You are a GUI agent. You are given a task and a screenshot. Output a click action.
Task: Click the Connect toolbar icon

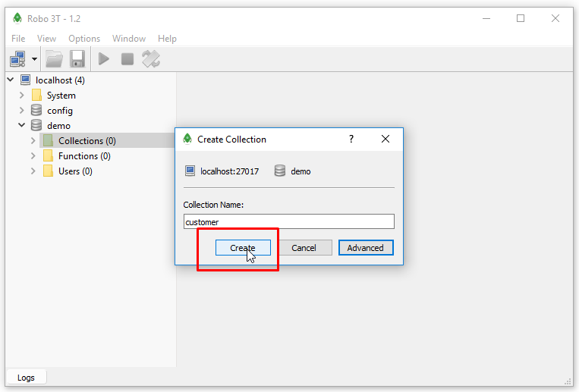(x=17, y=59)
